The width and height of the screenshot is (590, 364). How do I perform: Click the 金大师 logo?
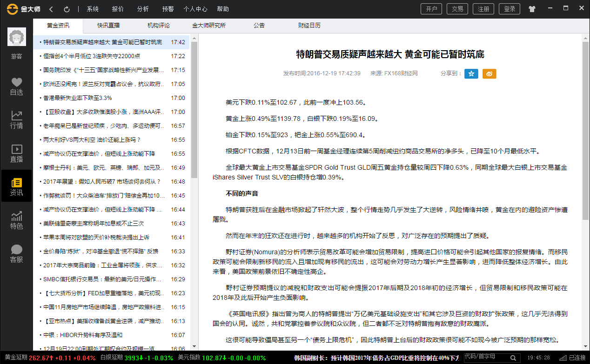[x=23, y=9]
